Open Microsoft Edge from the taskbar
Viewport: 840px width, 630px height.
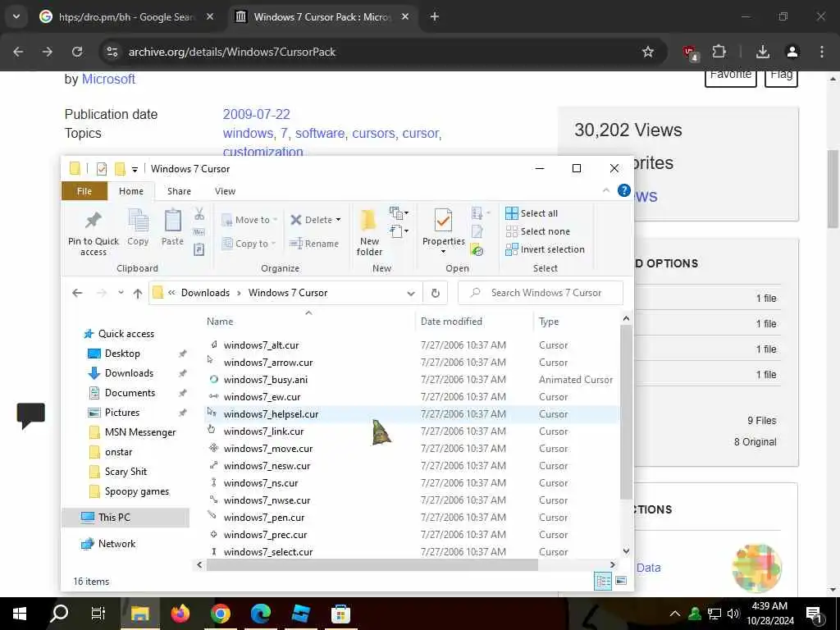(x=260, y=614)
